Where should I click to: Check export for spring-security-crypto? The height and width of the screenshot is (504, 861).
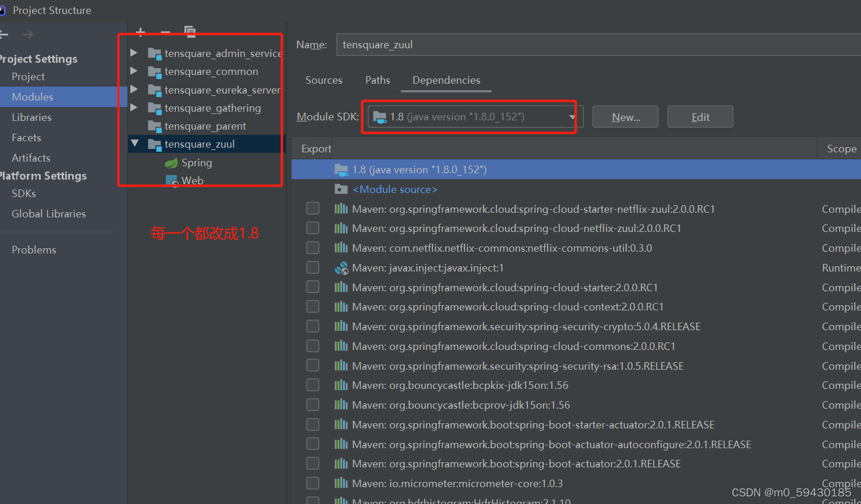pyautogui.click(x=312, y=327)
